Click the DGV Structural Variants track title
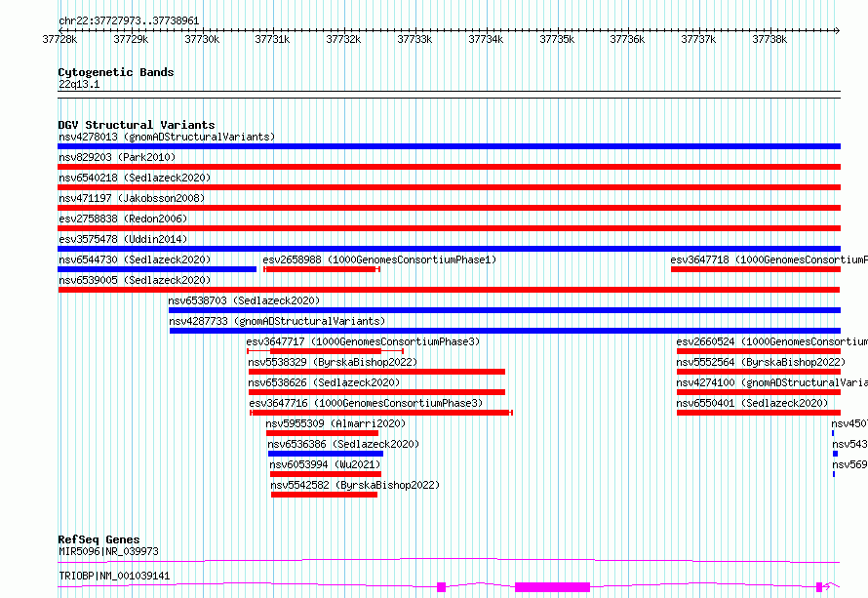The image size is (868, 598). tap(137, 125)
